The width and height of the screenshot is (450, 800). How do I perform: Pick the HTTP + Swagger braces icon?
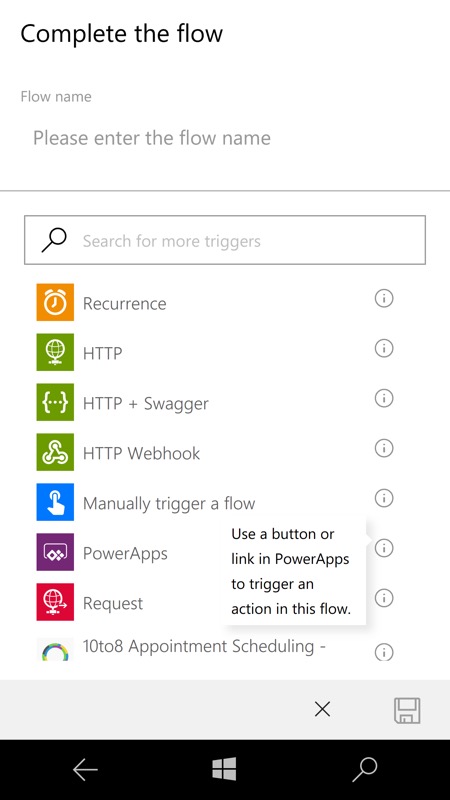click(x=55, y=402)
